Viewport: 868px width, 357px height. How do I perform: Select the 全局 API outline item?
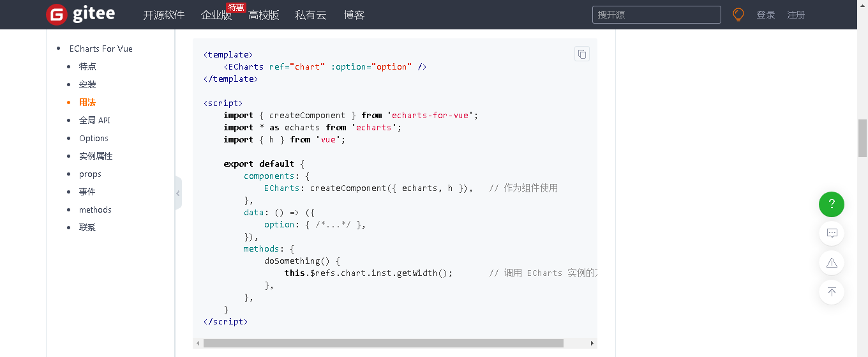pyautogui.click(x=94, y=120)
